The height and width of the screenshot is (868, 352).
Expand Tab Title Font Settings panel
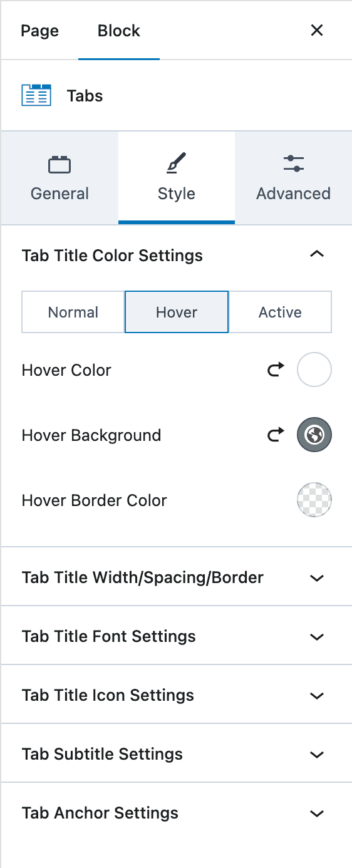[x=176, y=636]
